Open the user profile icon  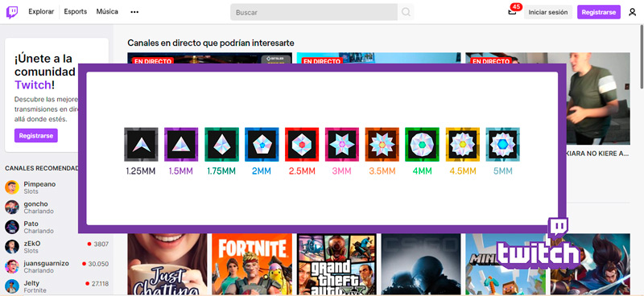633,12
